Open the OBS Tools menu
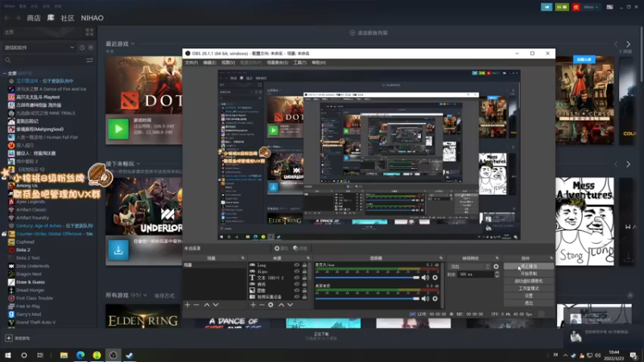 click(x=299, y=63)
